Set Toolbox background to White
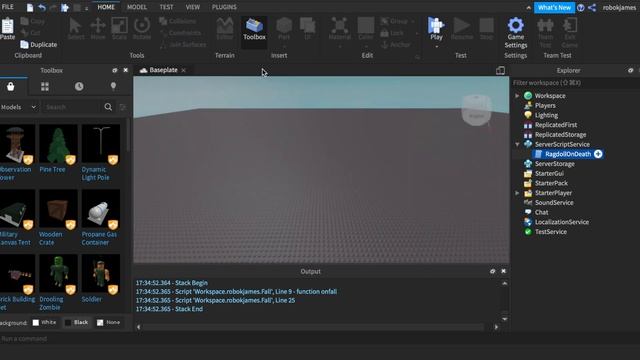The image size is (640, 360). click(x=44, y=322)
